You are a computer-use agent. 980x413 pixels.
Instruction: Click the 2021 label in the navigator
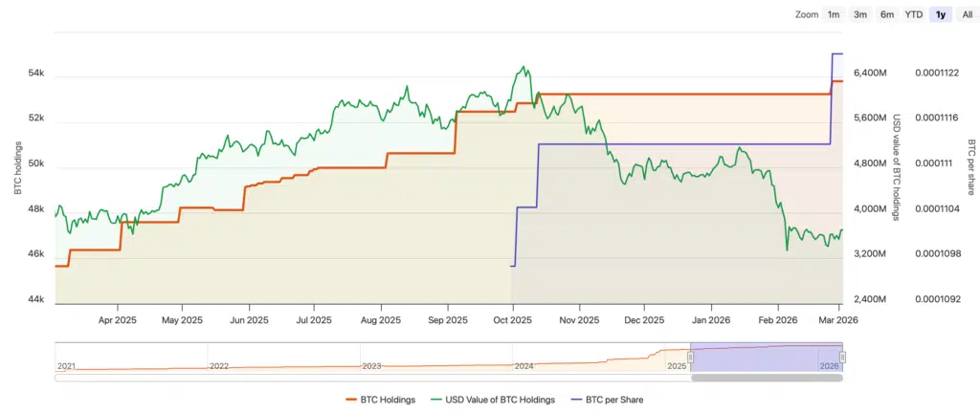click(66, 366)
